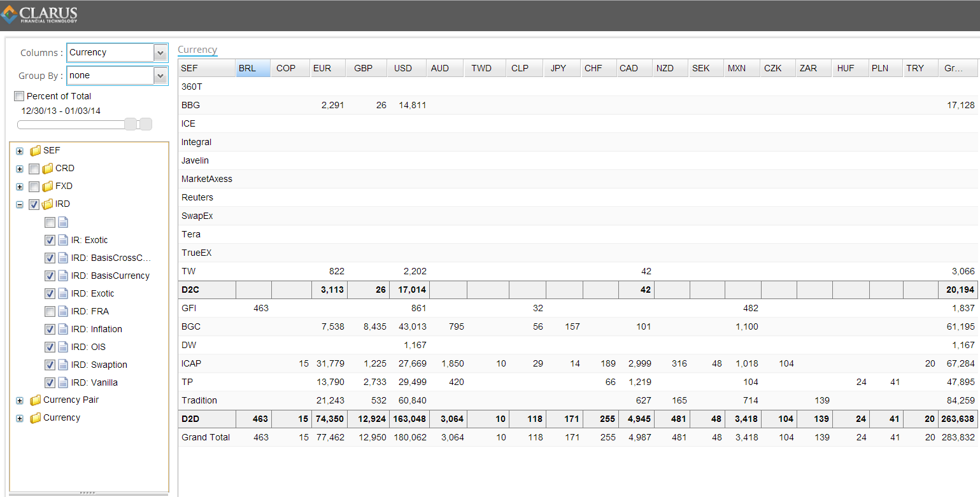
Task: Expand the FXD tree node
Action: click(20, 187)
